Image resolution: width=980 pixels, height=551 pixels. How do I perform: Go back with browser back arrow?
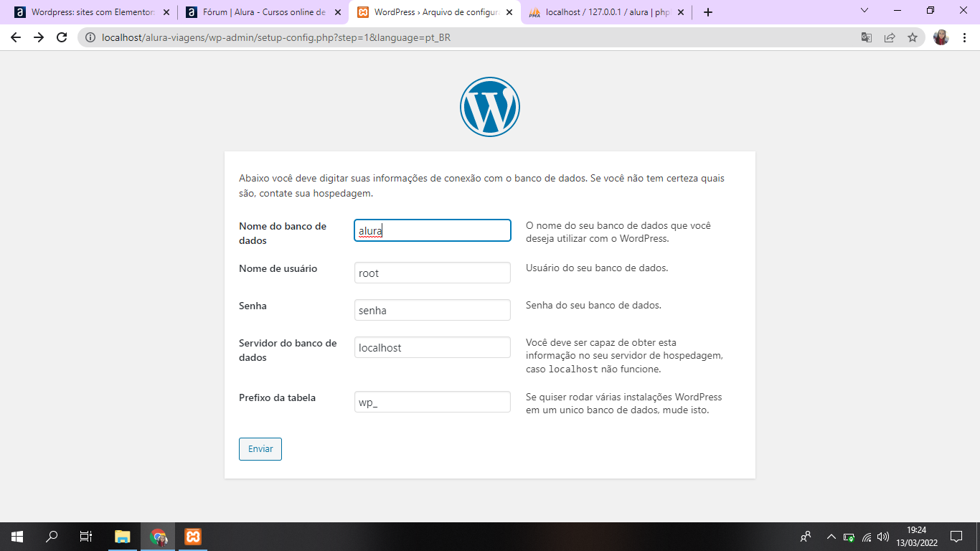16,37
